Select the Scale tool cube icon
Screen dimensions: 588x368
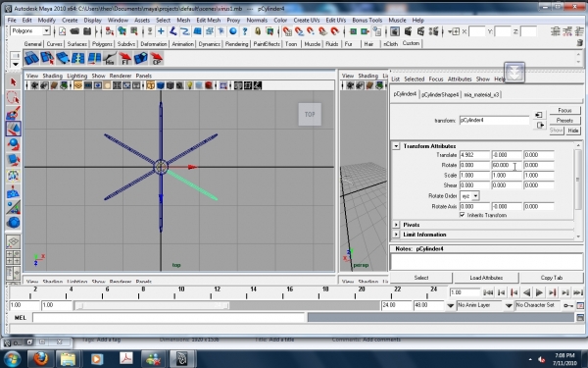point(14,160)
